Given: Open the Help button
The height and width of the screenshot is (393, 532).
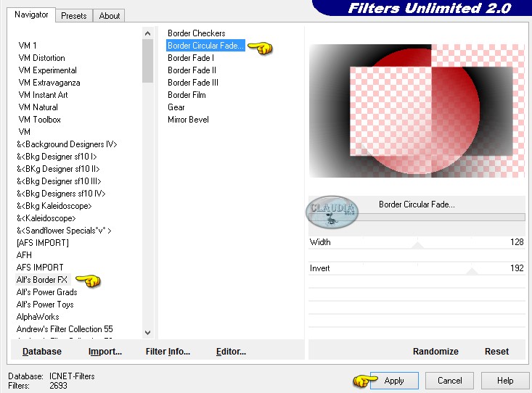Looking at the screenshot, I should pyautogui.click(x=505, y=381).
